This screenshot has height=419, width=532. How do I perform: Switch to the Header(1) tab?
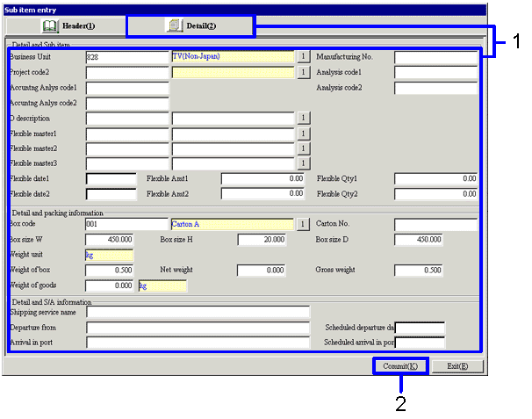click(68, 25)
